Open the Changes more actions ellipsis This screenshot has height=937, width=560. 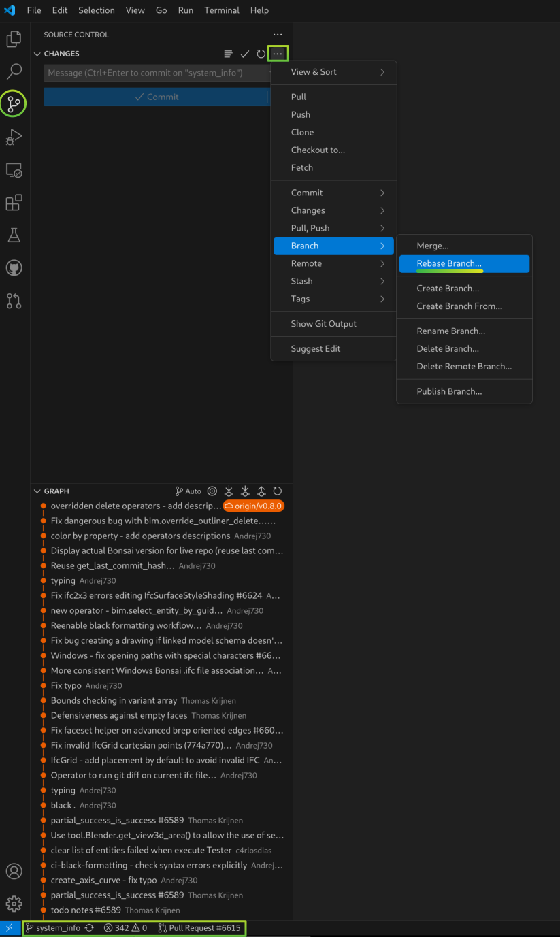click(x=278, y=54)
